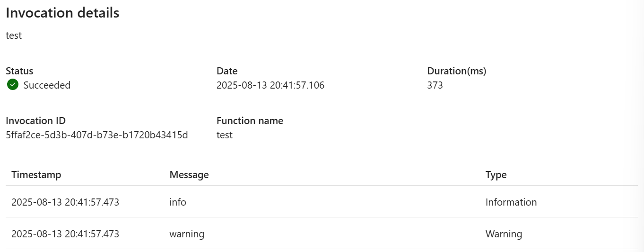Image resolution: width=644 pixels, height=252 pixels.
Task: Select the Timestamp column header
Action: (36, 175)
